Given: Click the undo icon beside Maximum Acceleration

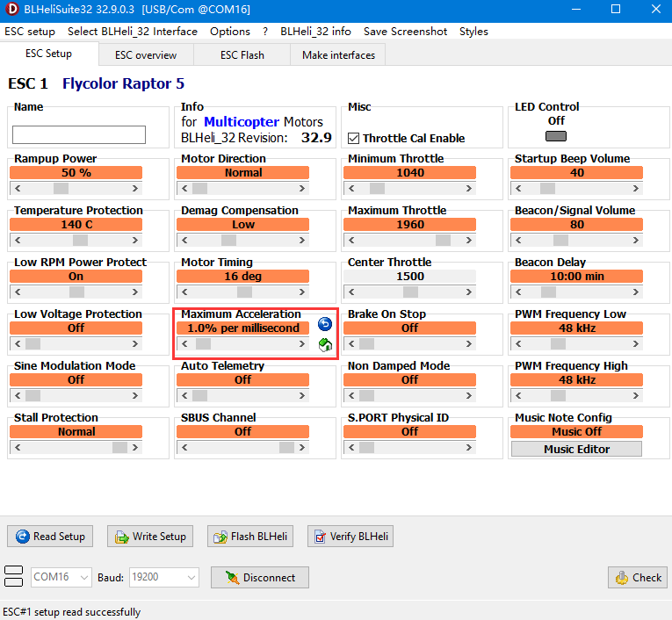Looking at the screenshot, I should pos(324,324).
